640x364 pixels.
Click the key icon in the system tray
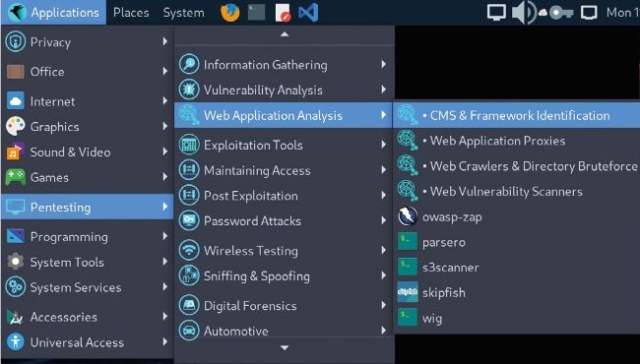[x=561, y=13]
